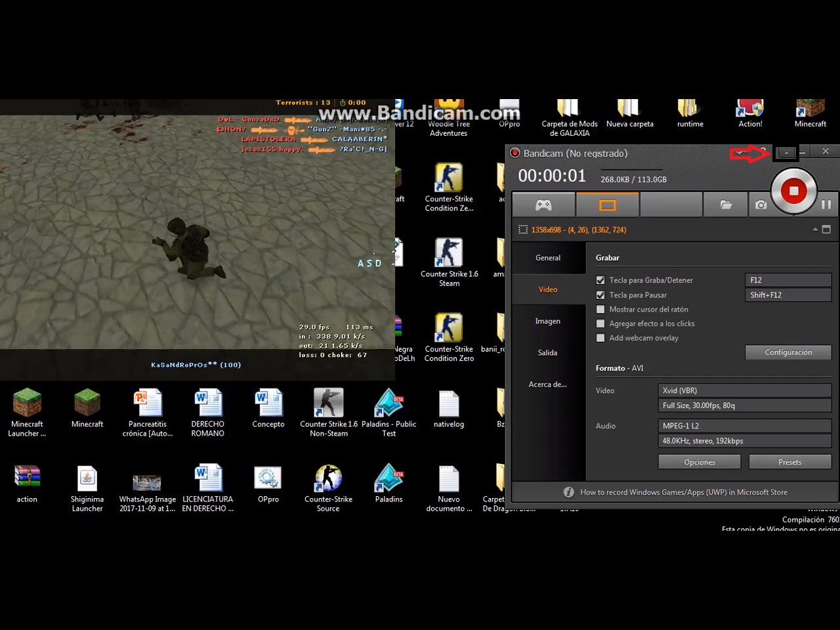The image size is (840, 630).
Task: Open the Minecraft shortcut next to Minecraft Launcher
Action: 87,408
